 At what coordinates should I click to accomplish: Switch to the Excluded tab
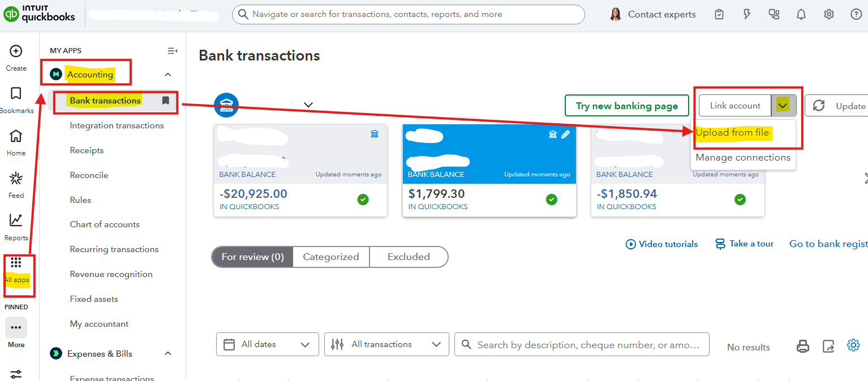coord(409,257)
